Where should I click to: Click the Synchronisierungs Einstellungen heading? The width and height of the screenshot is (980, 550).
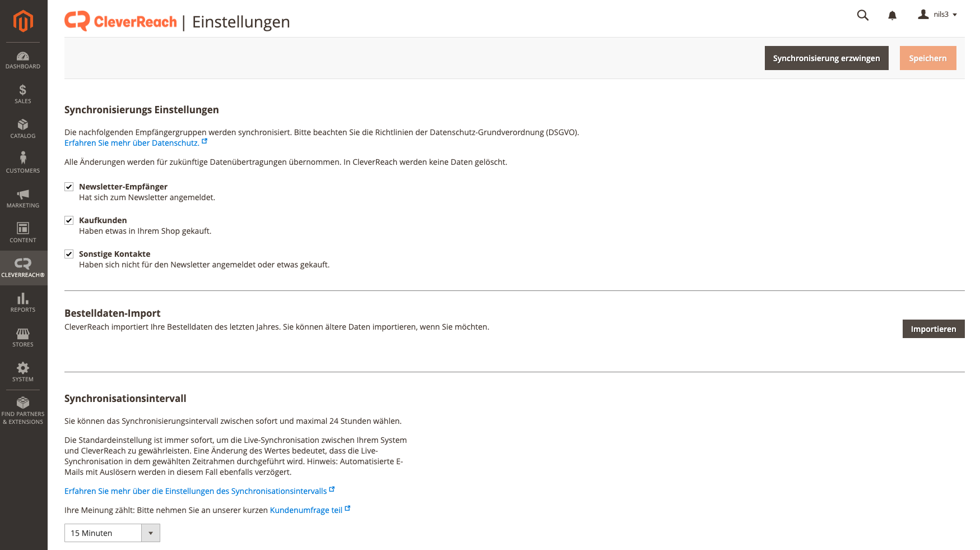tap(142, 110)
